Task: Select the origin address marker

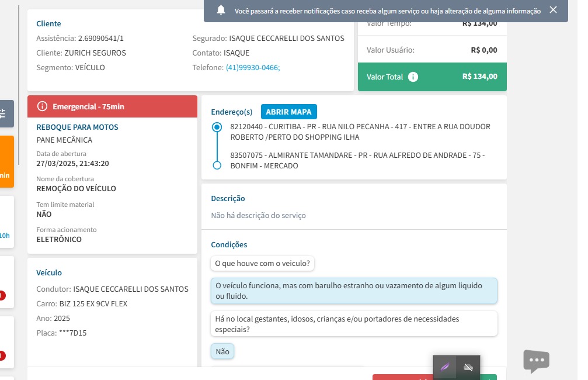Action: (x=217, y=127)
